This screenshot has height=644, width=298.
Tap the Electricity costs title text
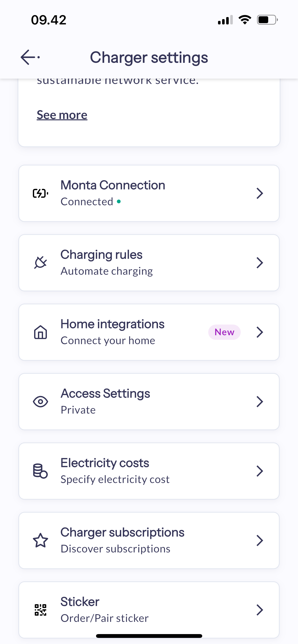(105, 463)
